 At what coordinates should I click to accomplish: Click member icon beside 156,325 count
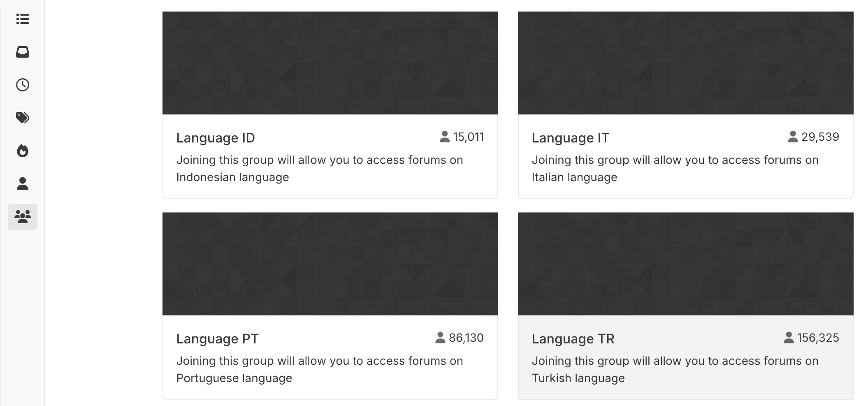789,338
